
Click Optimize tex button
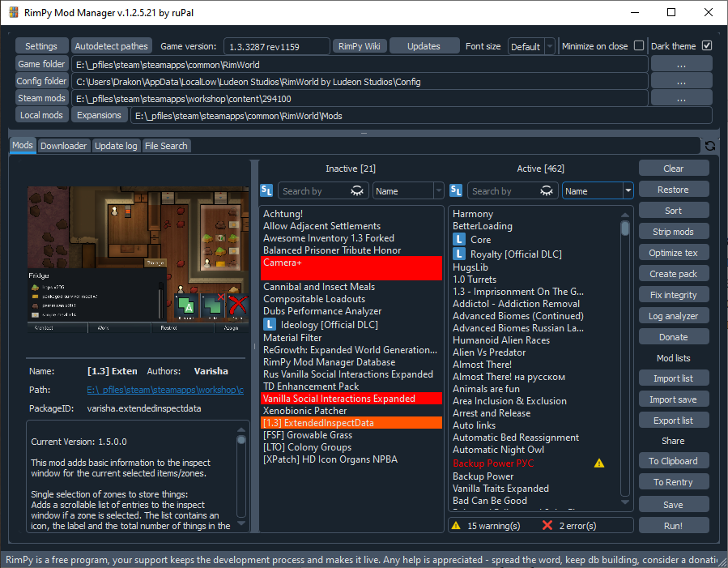(x=673, y=253)
